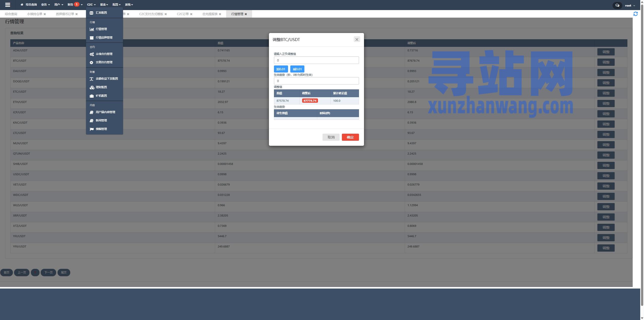
Task: Expand the 配置 dropdown menu
Action: 116,5
